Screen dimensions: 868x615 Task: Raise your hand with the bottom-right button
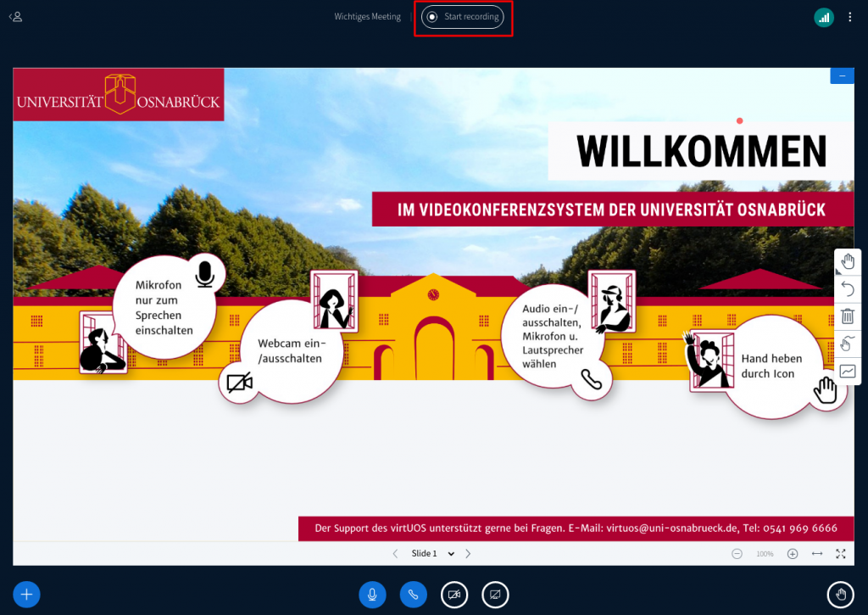pos(841,595)
